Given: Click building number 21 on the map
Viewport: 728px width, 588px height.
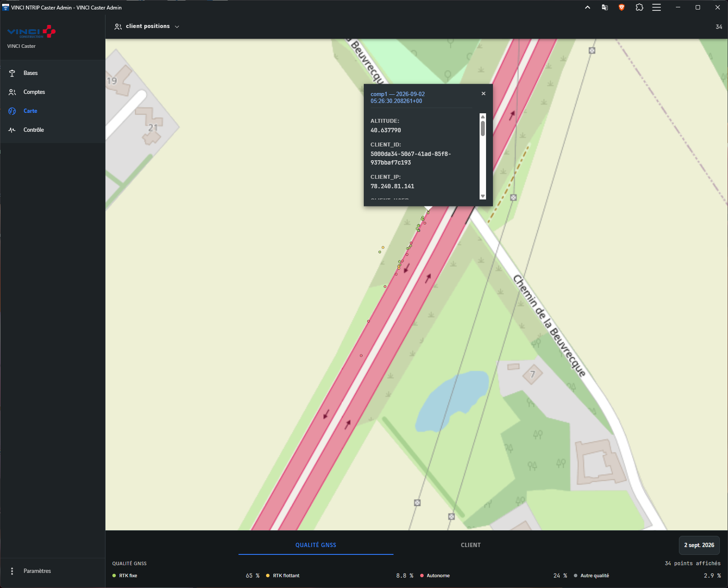Looking at the screenshot, I should tap(153, 128).
